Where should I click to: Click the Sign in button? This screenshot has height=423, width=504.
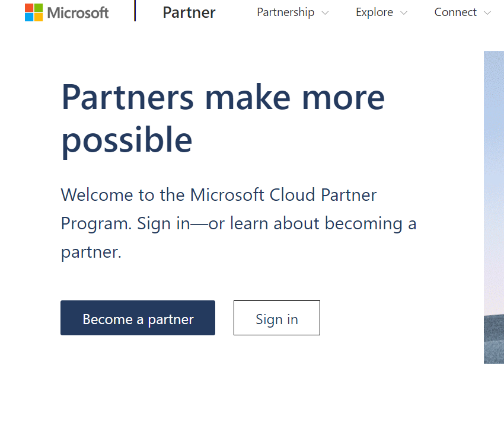click(x=276, y=318)
